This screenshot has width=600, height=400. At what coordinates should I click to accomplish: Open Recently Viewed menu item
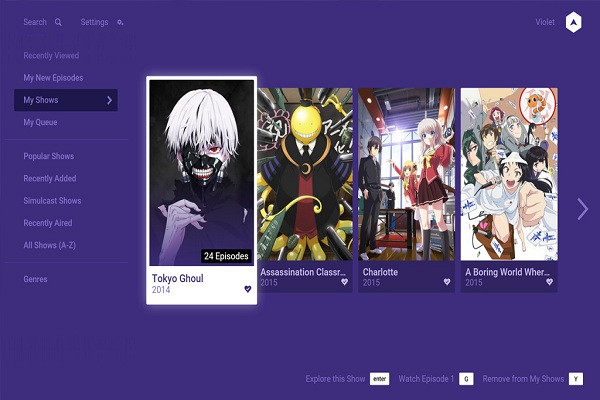(x=51, y=56)
